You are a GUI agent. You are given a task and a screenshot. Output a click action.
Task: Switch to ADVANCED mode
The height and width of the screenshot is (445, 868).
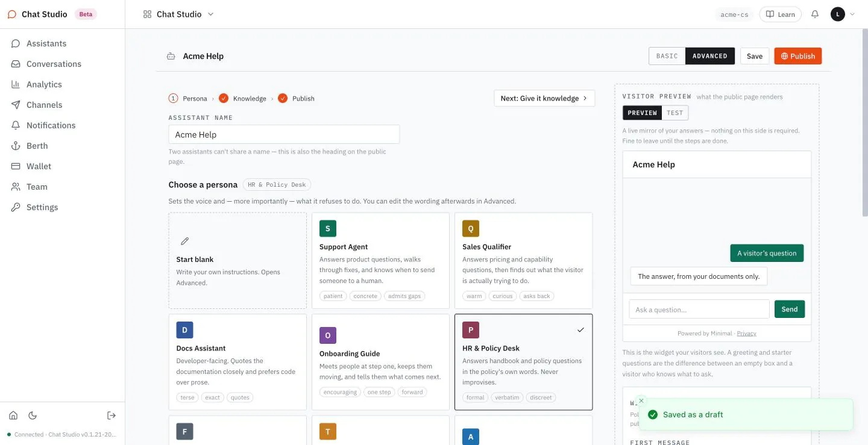point(710,56)
